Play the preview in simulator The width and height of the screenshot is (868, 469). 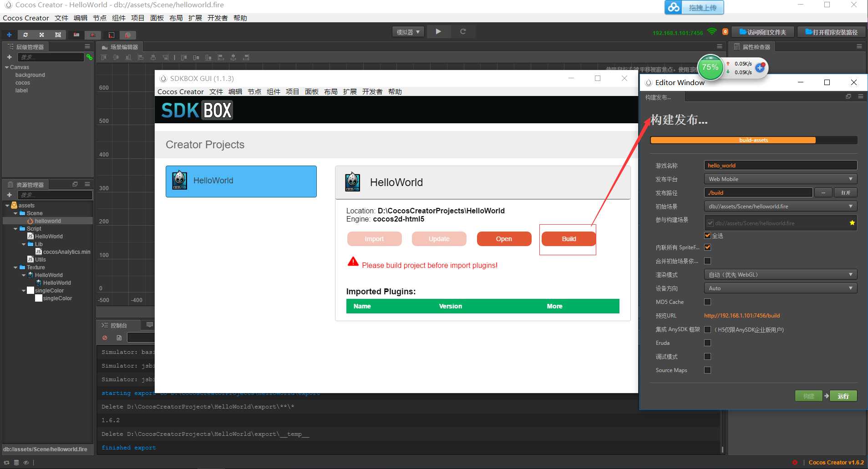(438, 31)
